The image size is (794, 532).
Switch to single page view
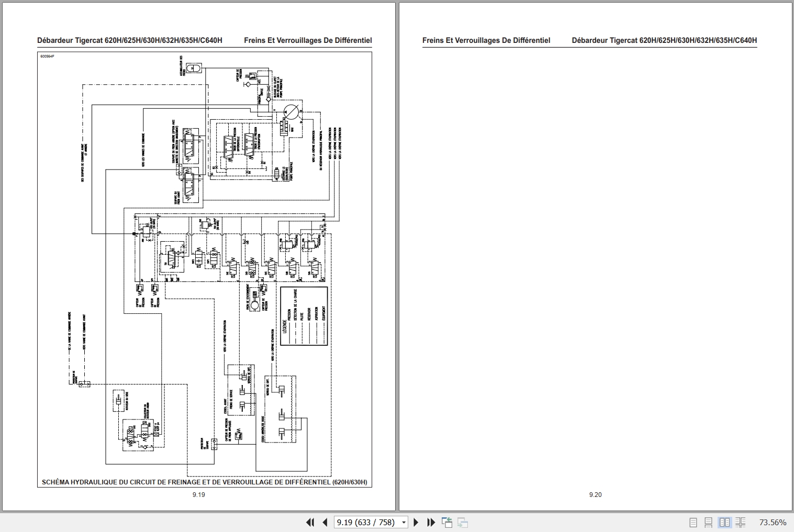[694, 522]
